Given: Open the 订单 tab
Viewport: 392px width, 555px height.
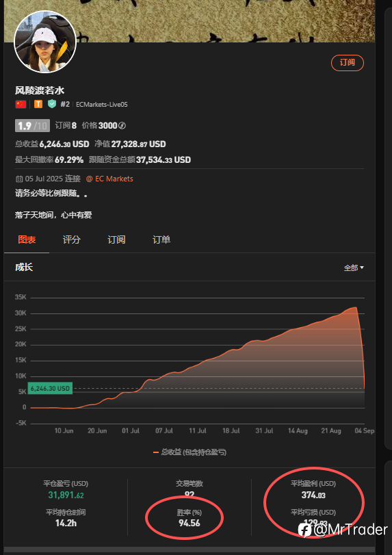Looking at the screenshot, I should pyautogui.click(x=161, y=240).
